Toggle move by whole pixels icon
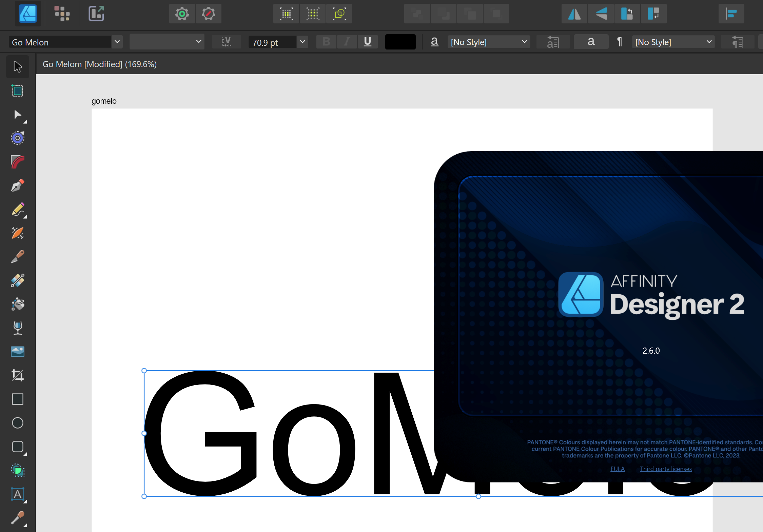Screen dimensions: 763x532 (313, 14)
